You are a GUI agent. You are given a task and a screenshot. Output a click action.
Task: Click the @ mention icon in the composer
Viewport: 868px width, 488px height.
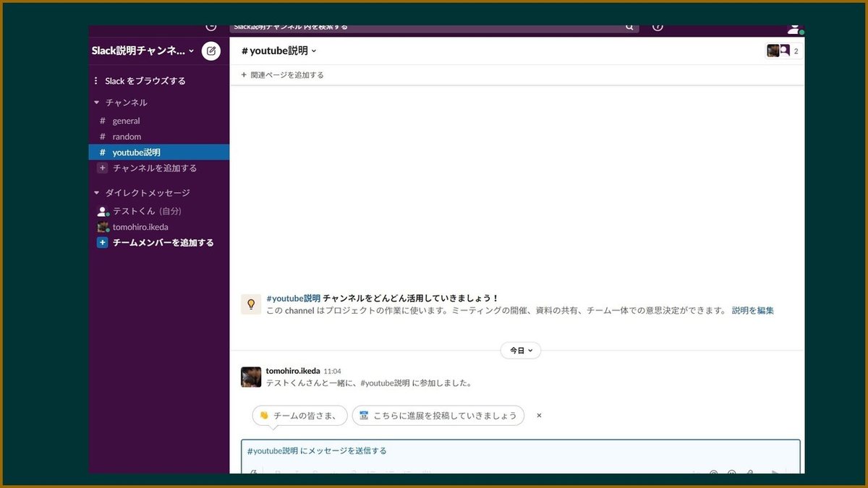(712, 472)
